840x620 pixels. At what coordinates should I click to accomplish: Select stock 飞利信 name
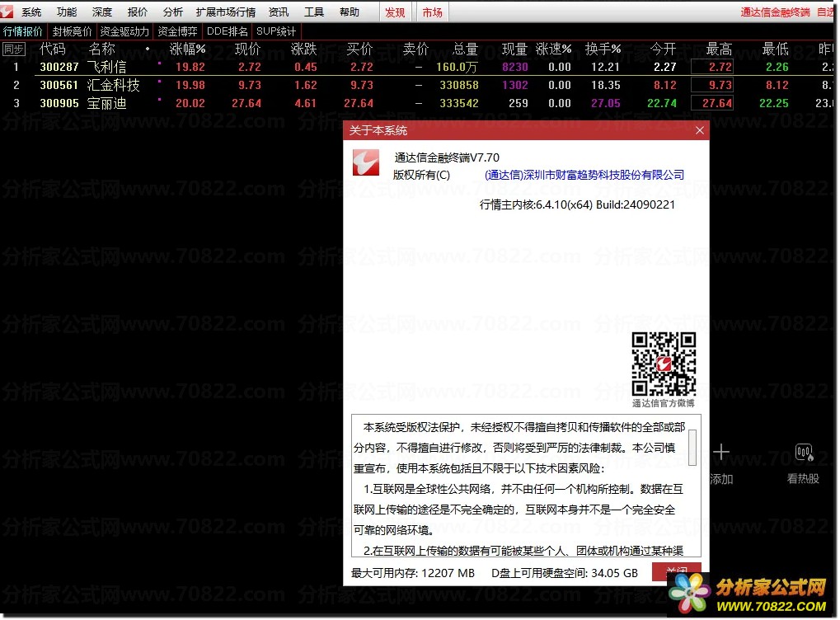(x=107, y=67)
